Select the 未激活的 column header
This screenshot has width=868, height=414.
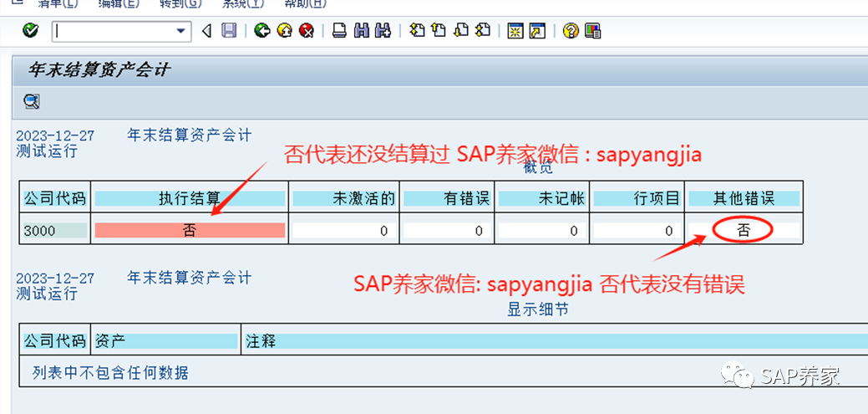click(343, 199)
